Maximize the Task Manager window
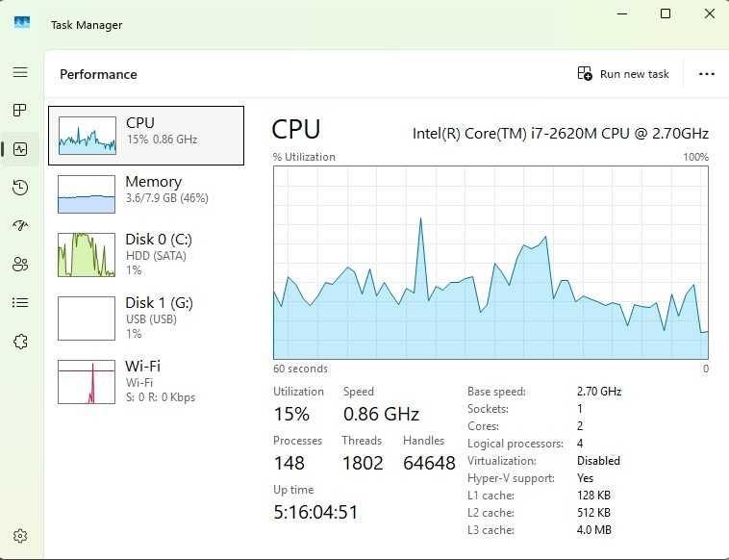 pos(666,13)
